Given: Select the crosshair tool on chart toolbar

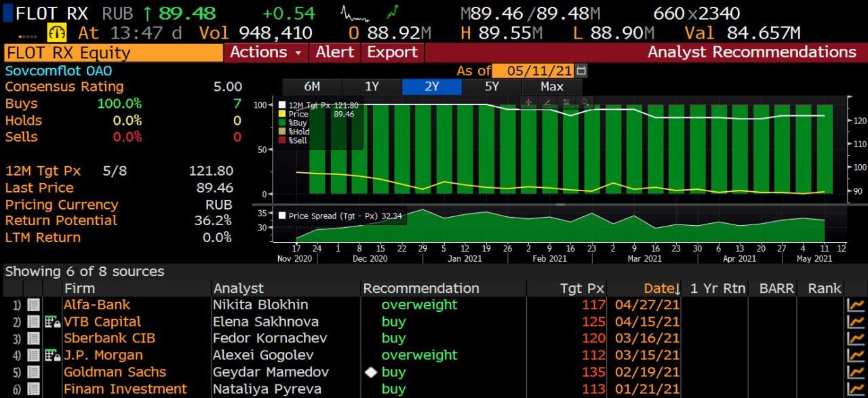Looking at the screenshot, I should [x=528, y=102].
